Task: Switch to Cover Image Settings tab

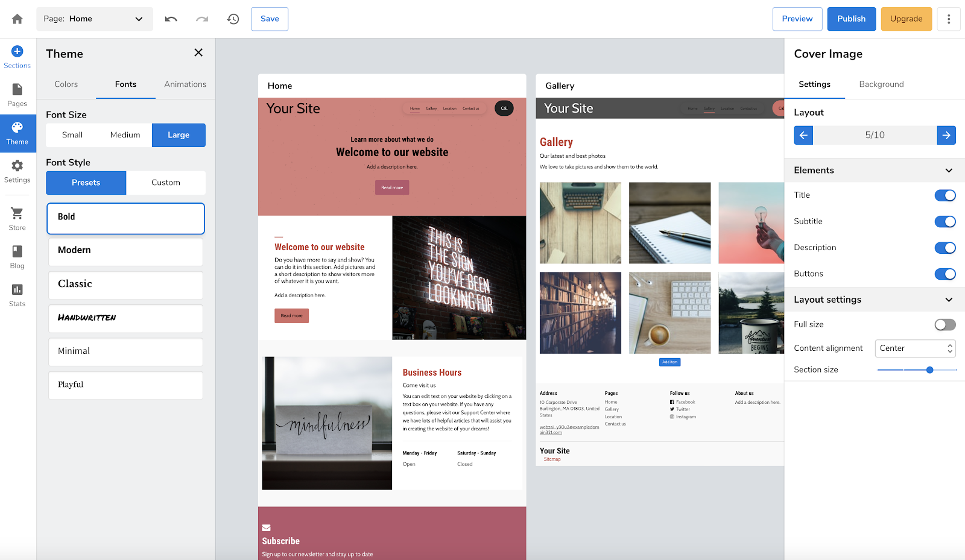Action: click(x=815, y=84)
